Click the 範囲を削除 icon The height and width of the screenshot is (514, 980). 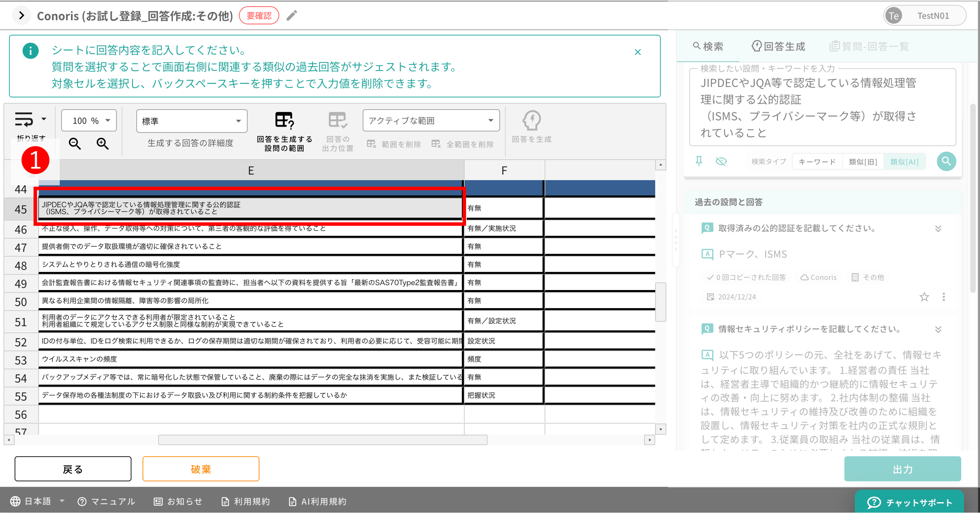click(371, 144)
